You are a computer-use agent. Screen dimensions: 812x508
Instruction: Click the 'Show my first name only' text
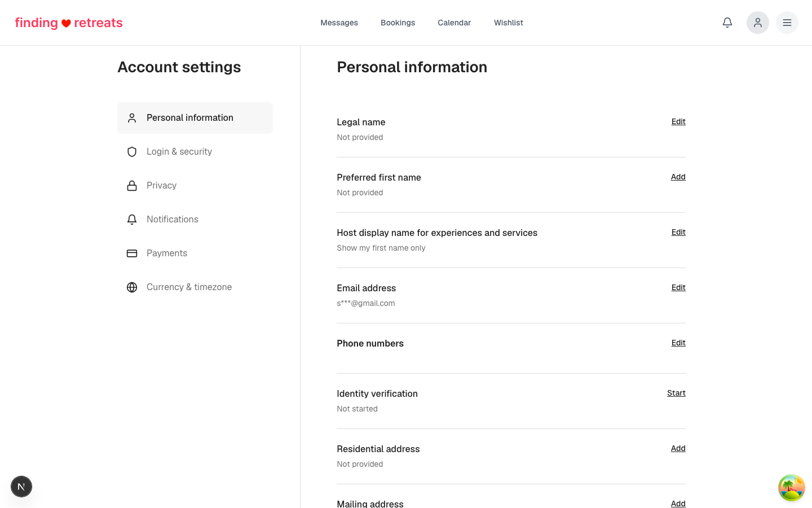click(x=381, y=248)
